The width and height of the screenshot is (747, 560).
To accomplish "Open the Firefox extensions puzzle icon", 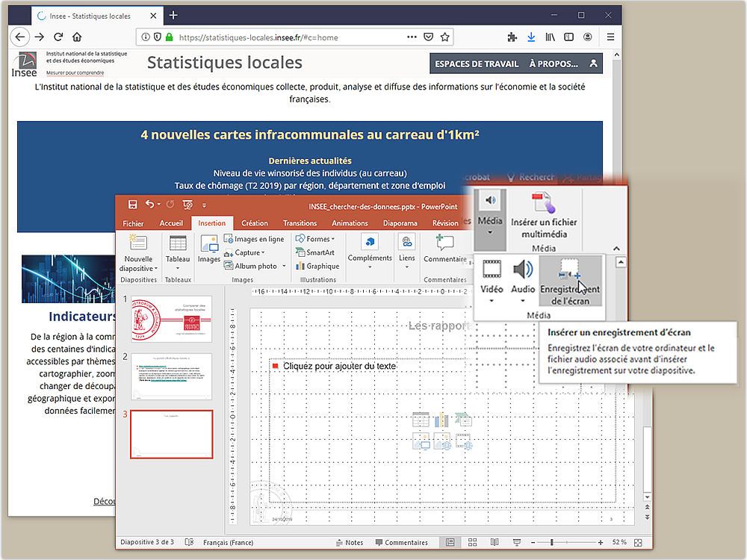I will [512, 37].
